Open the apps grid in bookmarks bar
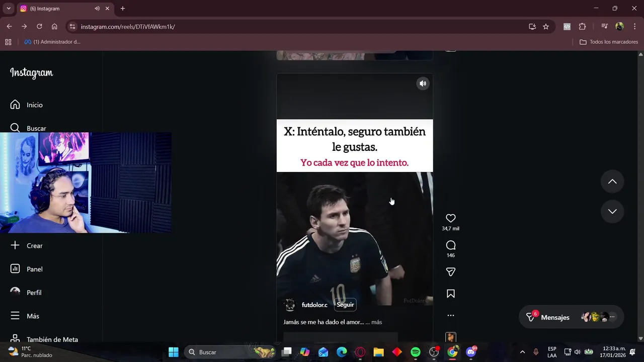This screenshot has height=362, width=644. coord(8,42)
